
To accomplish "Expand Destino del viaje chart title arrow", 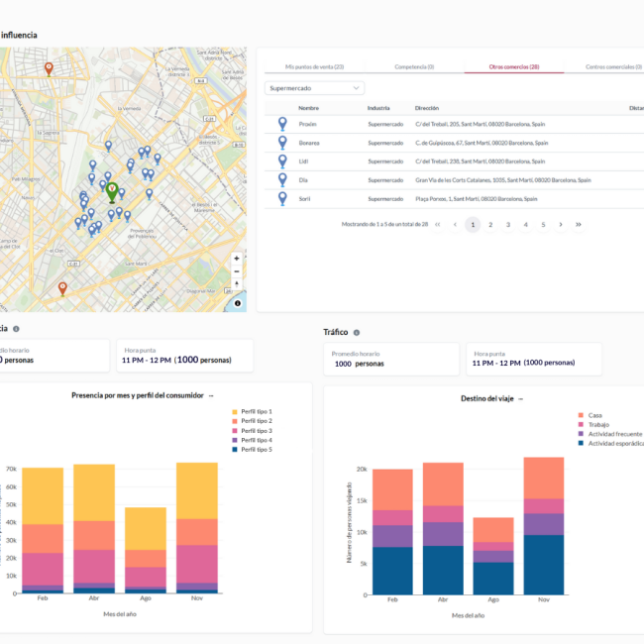I will click(x=521, y=398).
